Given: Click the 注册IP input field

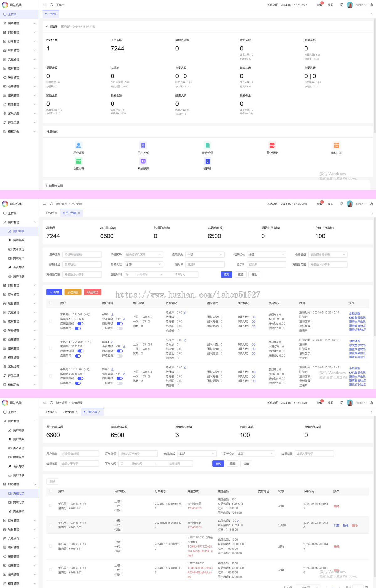Looking at the screenshot, I should tap(205, 264).
